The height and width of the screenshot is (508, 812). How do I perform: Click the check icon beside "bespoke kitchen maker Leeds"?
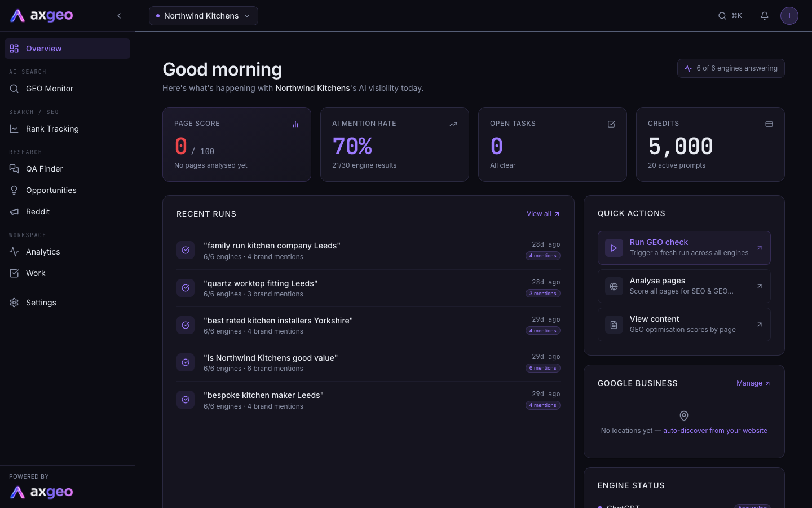[186, 400]
